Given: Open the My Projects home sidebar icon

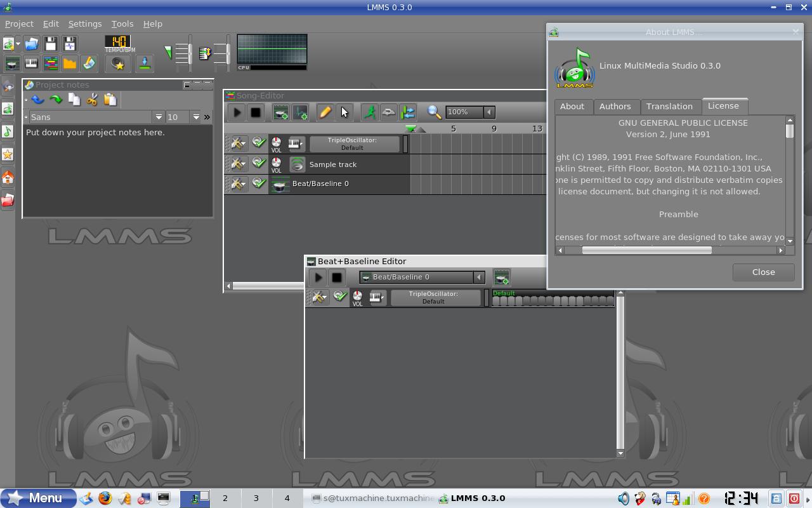Looking at the screenshot, I should [x=8, y=177].
